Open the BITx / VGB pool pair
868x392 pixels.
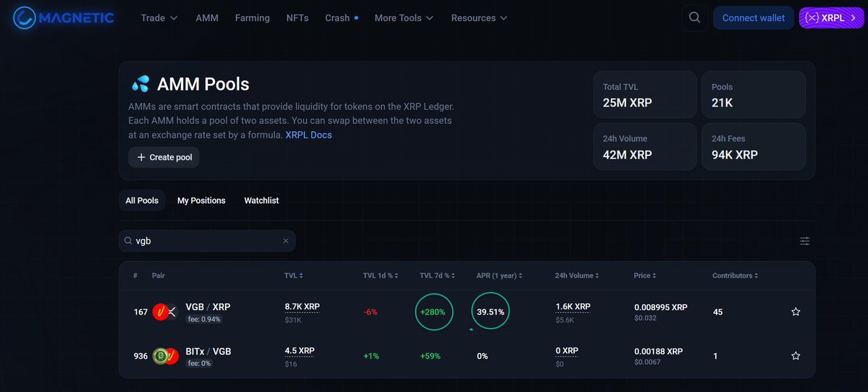click(208, 351)
